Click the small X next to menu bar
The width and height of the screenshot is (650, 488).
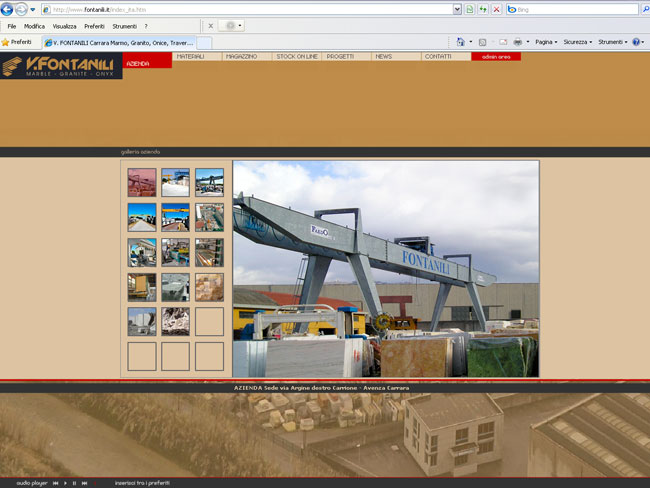[x=211, y=26]
